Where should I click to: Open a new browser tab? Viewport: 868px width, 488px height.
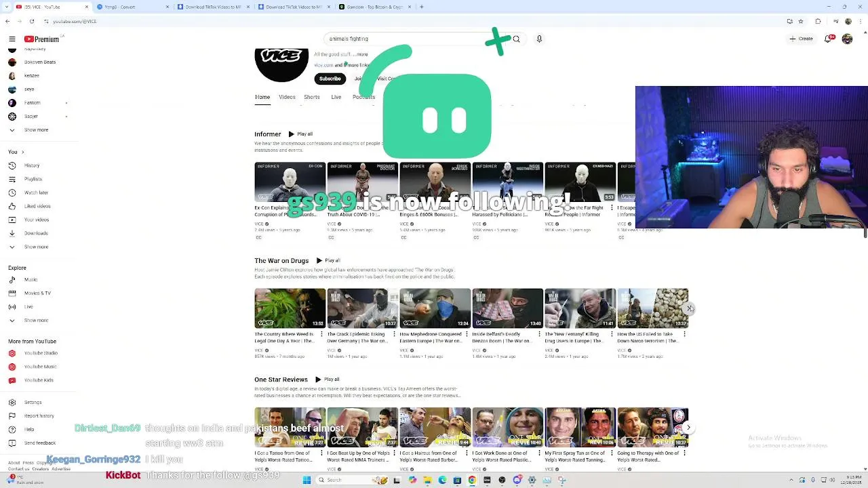coord(422,7)
